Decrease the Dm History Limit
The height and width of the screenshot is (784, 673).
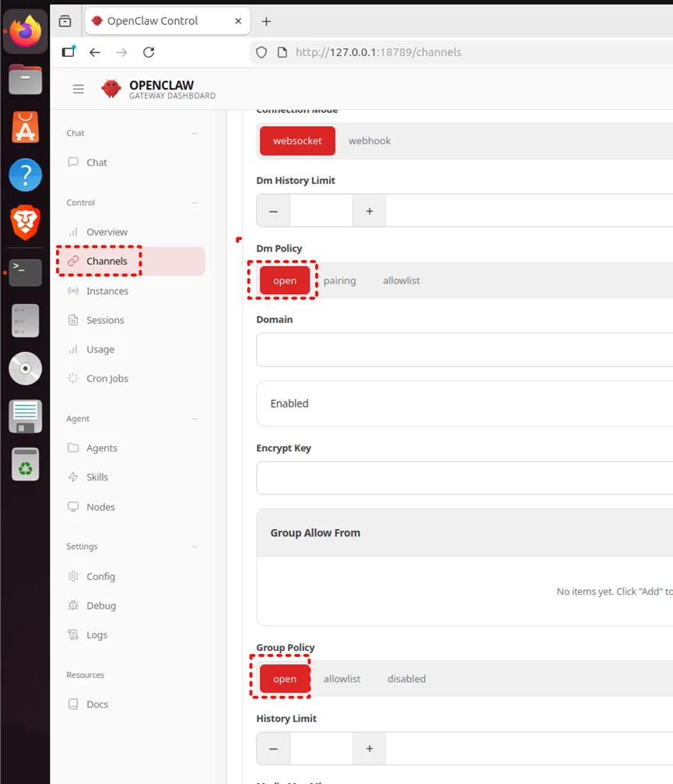[x=273, y=211]
